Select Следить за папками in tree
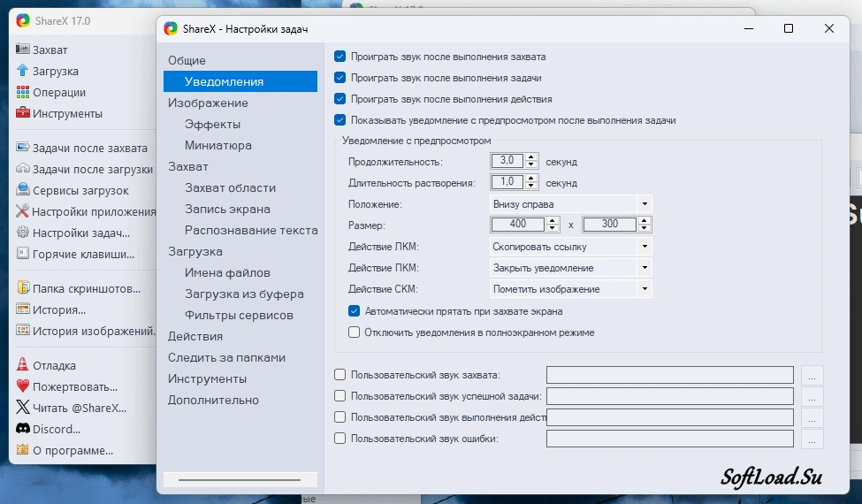This screenshot has width=862, height=504. (226, 358)
